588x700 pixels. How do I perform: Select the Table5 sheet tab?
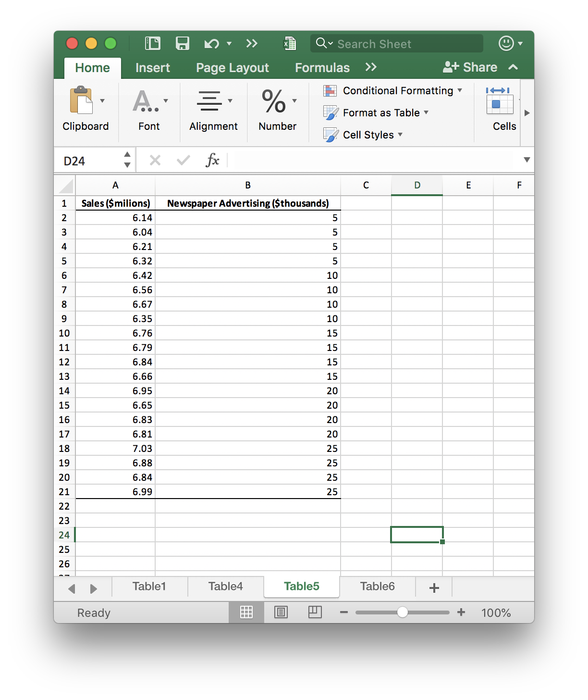pos(302,587)
